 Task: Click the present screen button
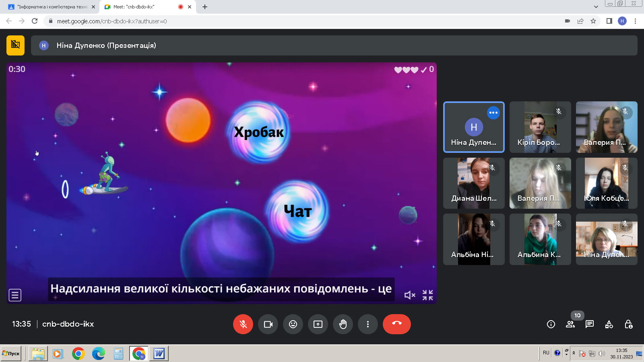pyautogui.click(x=318, y=324)
